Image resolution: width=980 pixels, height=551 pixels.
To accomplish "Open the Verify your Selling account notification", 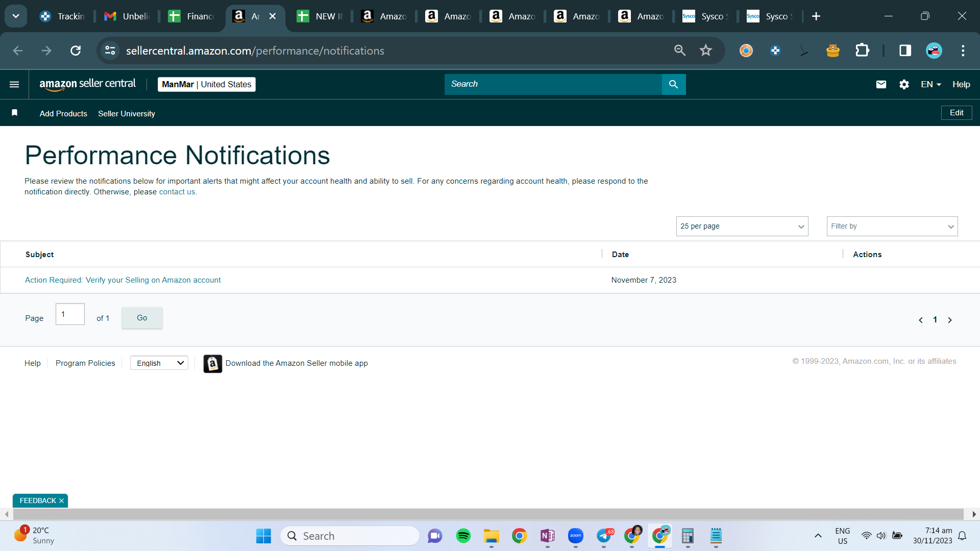I will [122, 280].
